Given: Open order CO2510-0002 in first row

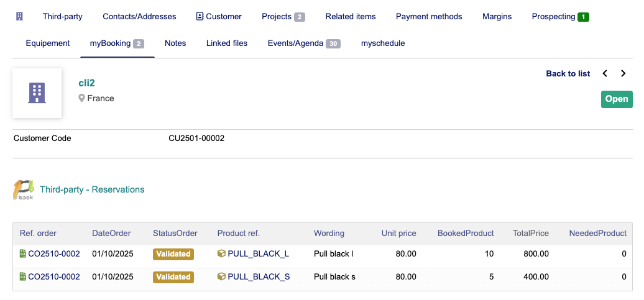Looking at the screenshot, I should (x=54, y=253).
